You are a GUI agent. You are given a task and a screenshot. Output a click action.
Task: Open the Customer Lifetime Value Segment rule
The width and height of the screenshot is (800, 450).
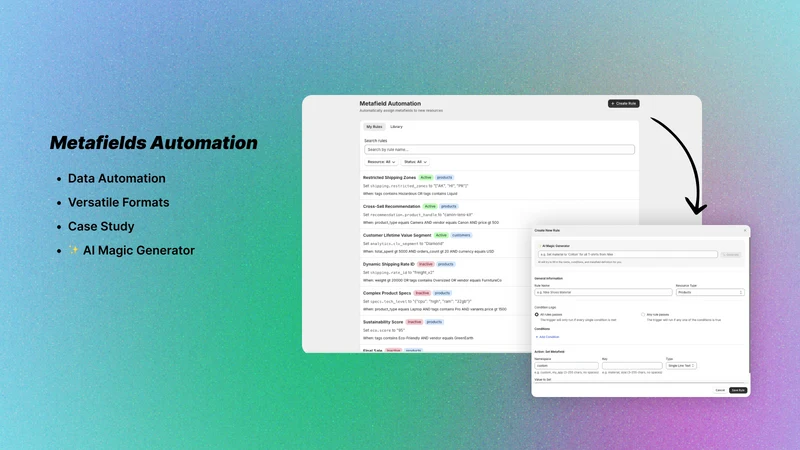pos(397,235)
